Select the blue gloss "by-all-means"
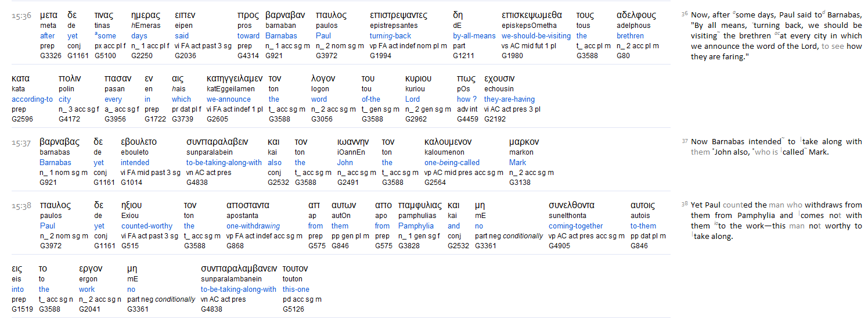 pyautogui.click(x=474, y=36)
